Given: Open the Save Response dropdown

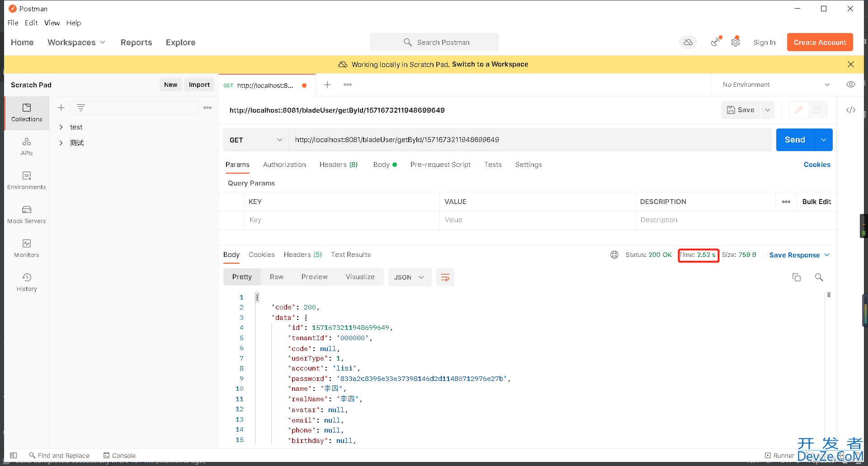Looking at the screenshot, I should click(x=799, y=255).
